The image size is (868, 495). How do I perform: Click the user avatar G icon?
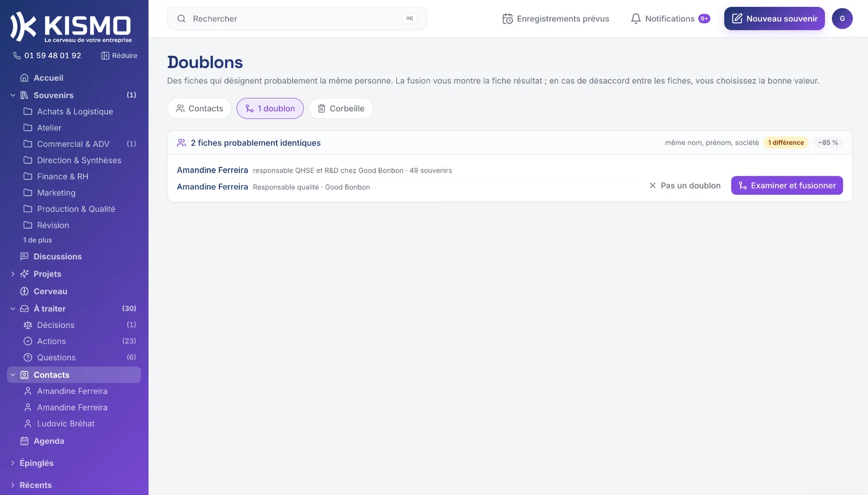pos(842,18)
